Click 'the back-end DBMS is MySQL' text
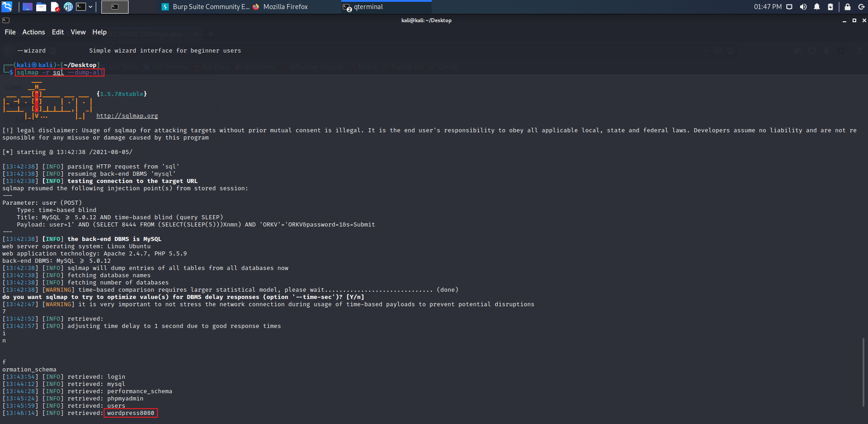This screenshot has width=868, height=424. [x=114, y=239]
